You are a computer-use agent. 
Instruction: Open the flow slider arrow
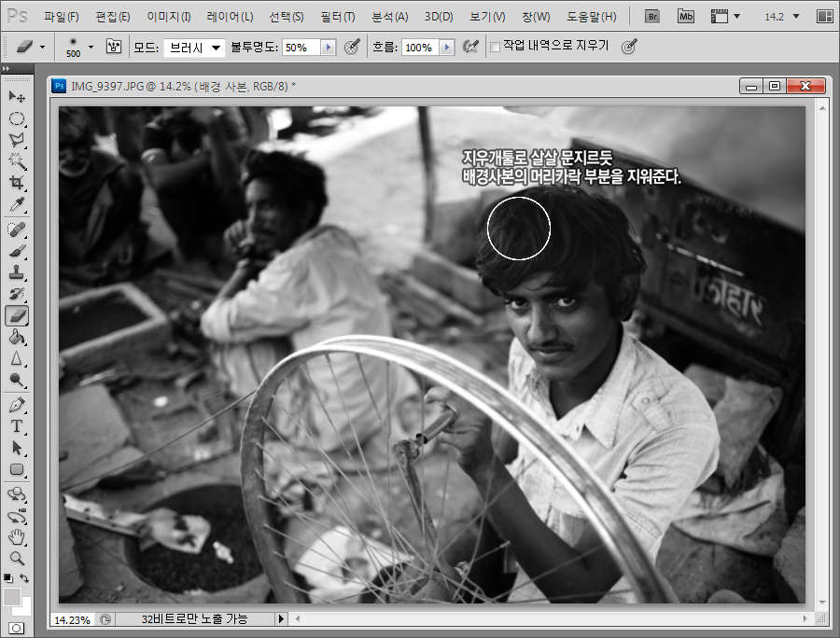(x=447, y=48)
